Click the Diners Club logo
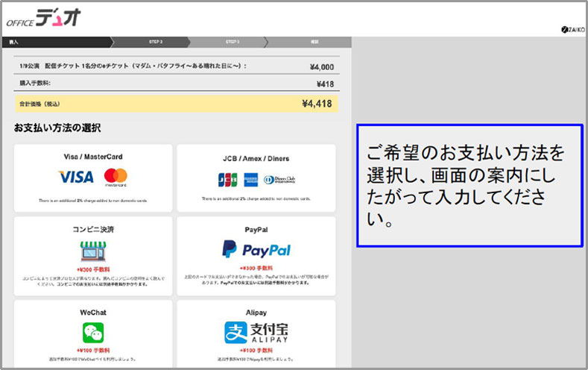Image resolution: width=588 pixels, height=370 pixels. [279, 180]
